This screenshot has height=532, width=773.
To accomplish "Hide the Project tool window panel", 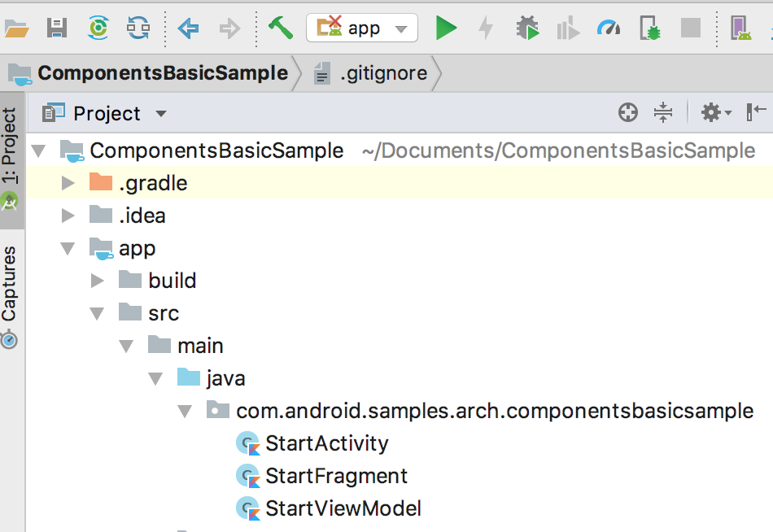I will [x=756, y=112].
